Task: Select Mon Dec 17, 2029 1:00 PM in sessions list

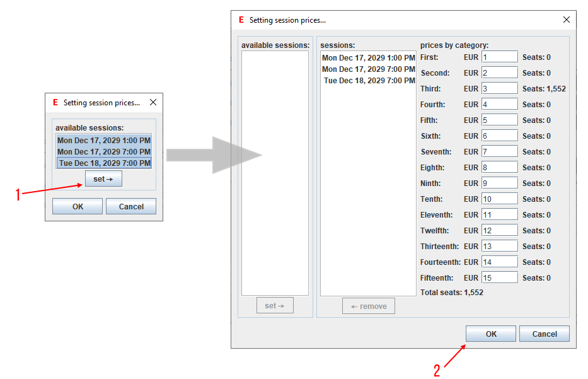Action: click(368, 58)
